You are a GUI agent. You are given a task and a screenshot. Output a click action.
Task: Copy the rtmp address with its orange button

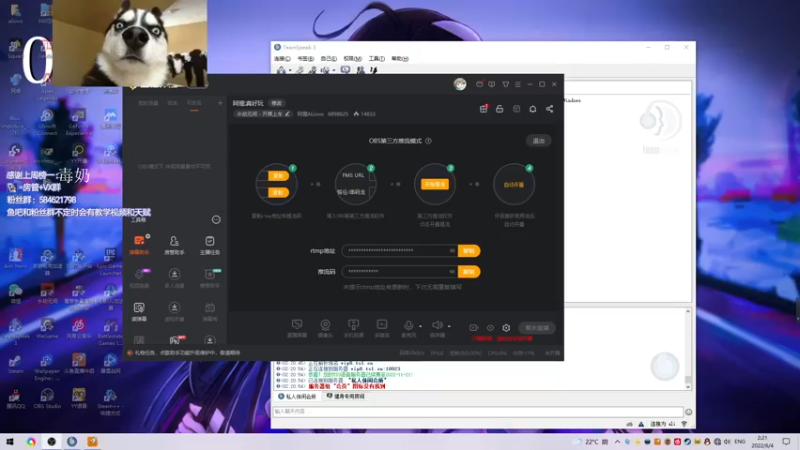tap(469, 251)
